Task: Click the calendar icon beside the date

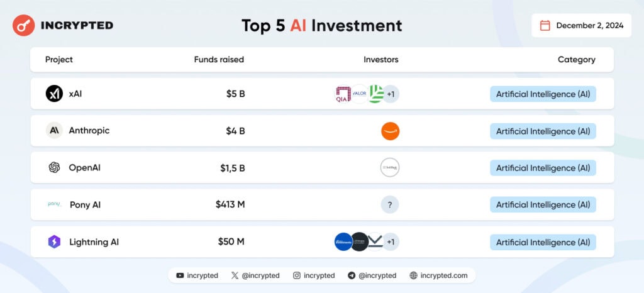Action: click(x=545, y=25)
